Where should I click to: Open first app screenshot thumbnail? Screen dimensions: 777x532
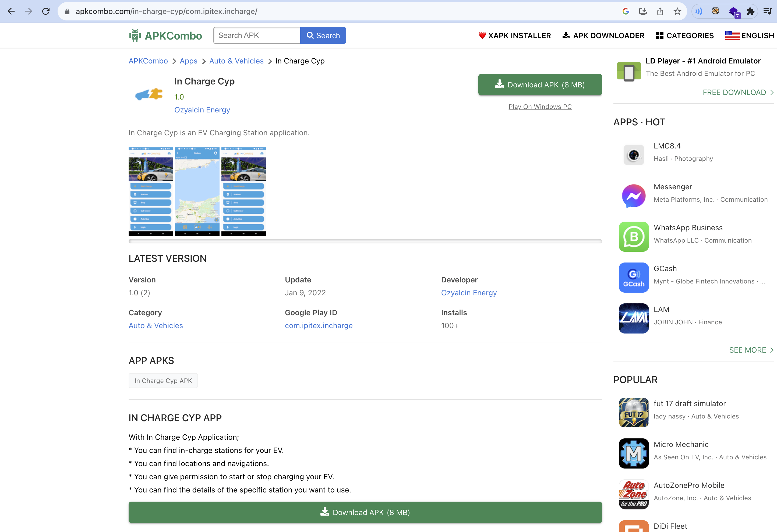coord(151,192)
